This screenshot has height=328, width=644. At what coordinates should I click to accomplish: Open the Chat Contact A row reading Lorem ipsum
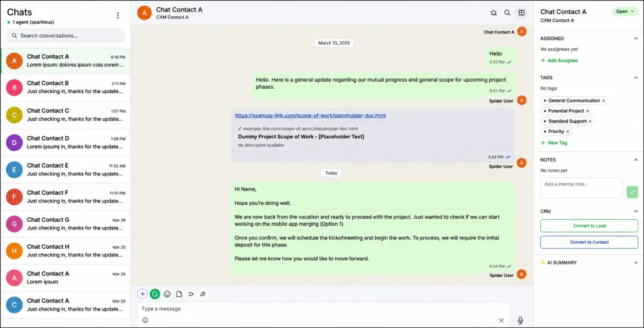[x=65, y=278]
